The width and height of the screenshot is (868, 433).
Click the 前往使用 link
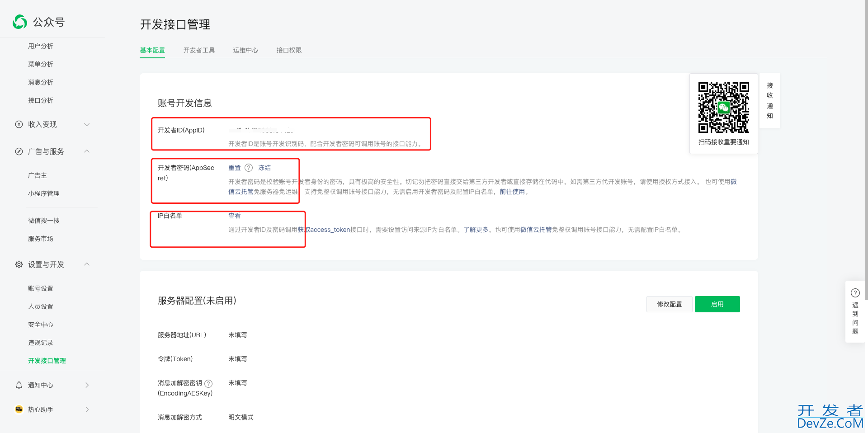pyautogui.click(x=512, y=192)
